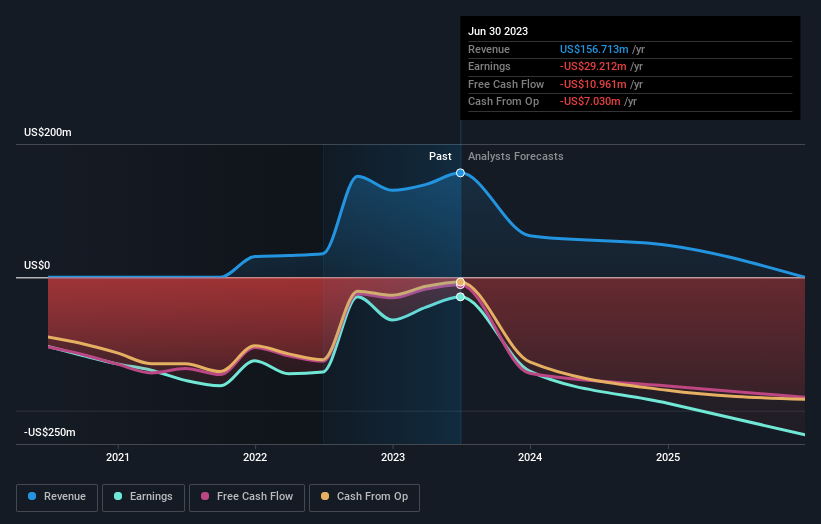
Task: Click the Analysts Forecasts label
Action: pyautogui.click(x=515, y=156)
